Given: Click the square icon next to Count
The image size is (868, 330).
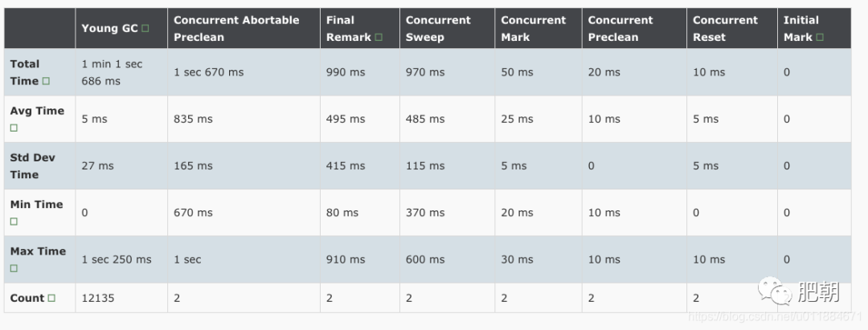Looking at the screenshot, I should 51,299.
